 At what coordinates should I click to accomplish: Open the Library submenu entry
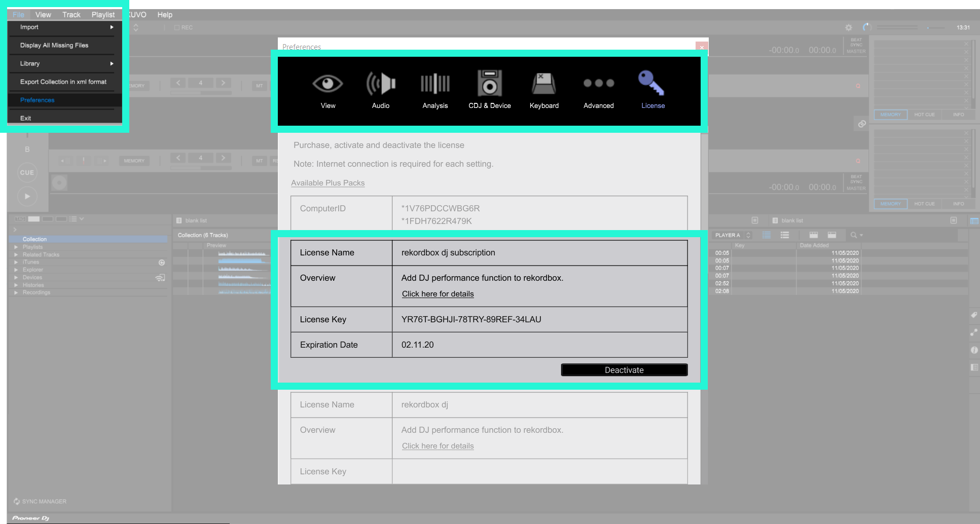coord(65,63)
